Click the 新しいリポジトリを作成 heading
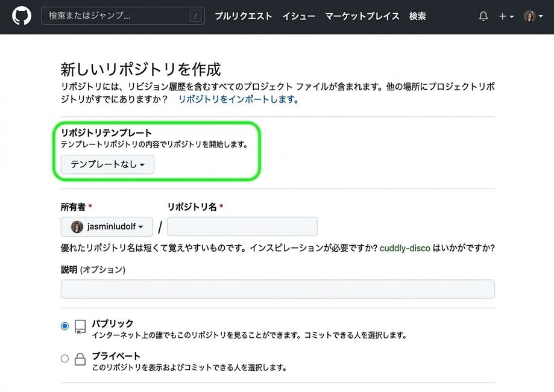Image resolution: width=554 pixels, height=392 pixels. (x=140, y=69)
